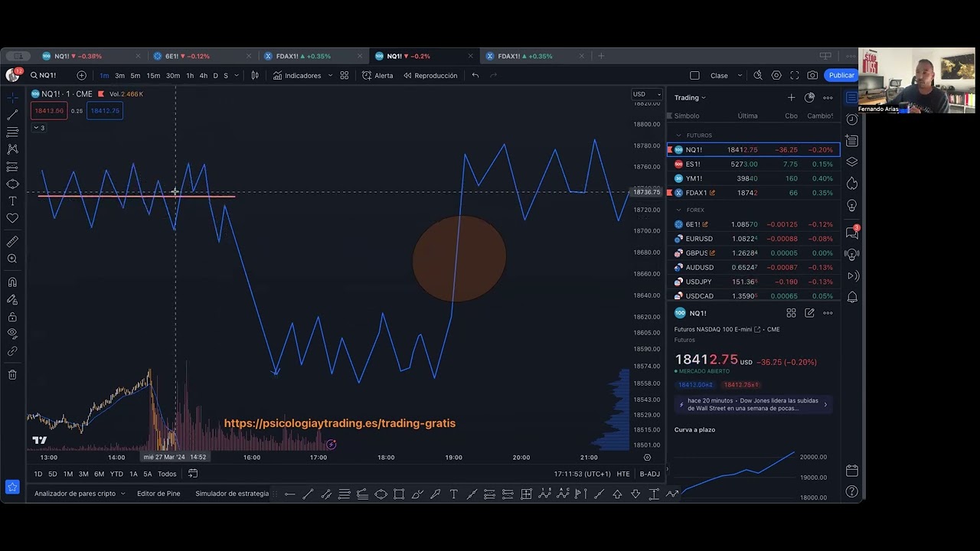Expand the Trading watchlist dropdown
This screenshot has height=551, width=980.
click(690, 98)
